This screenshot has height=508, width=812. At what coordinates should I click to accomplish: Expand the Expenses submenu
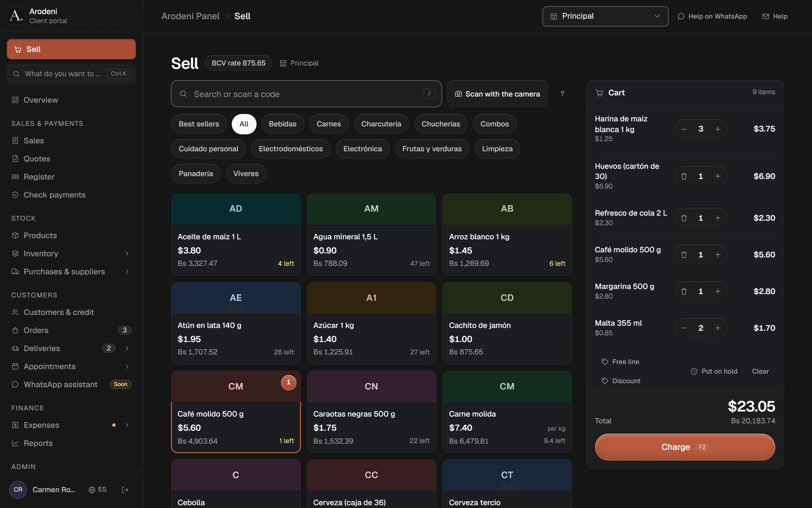(127, 425)
